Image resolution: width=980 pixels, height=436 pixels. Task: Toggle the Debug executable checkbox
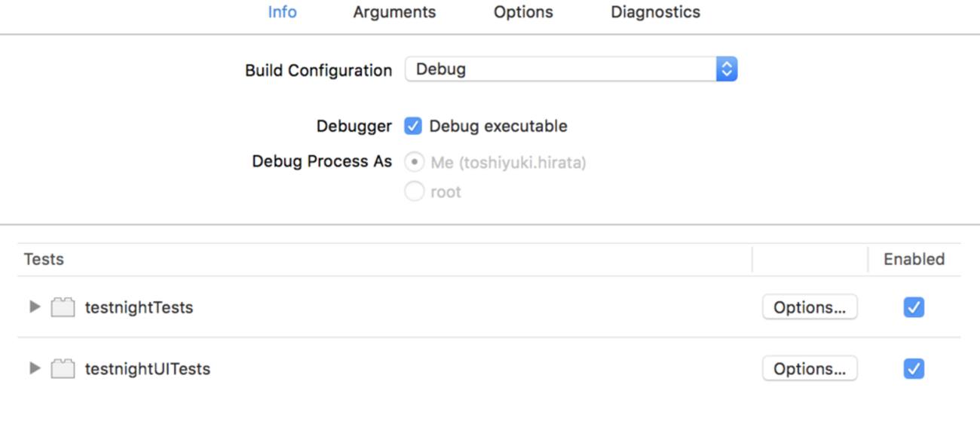413,126
